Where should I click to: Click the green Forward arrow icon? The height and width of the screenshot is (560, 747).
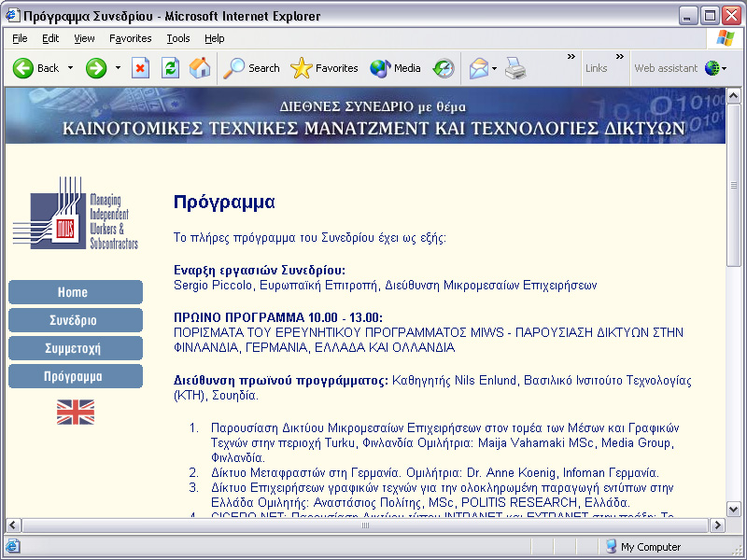click(96, 68)
